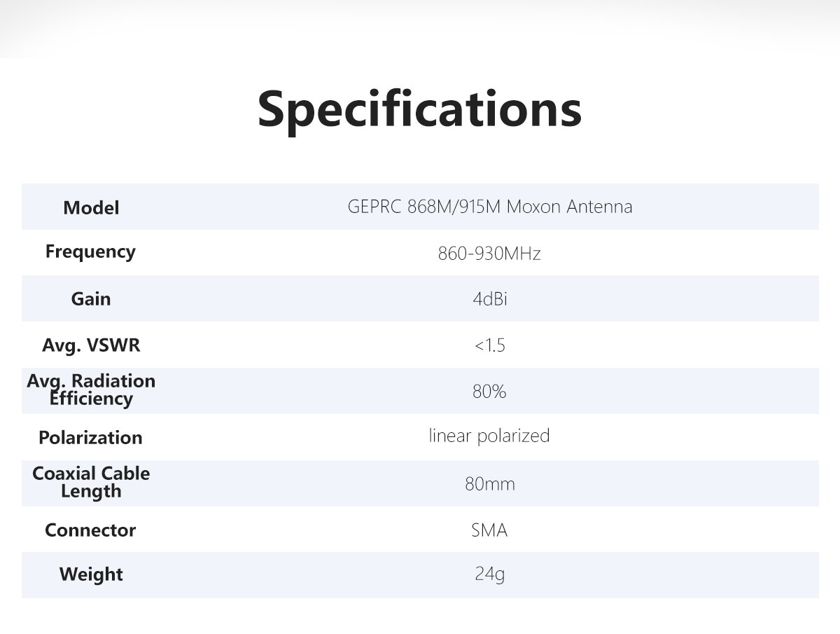This screenshot has height=634, width=840.
Task: Select the 80% efficiency value
Action: pyautogui.click(x=489, y=392)
